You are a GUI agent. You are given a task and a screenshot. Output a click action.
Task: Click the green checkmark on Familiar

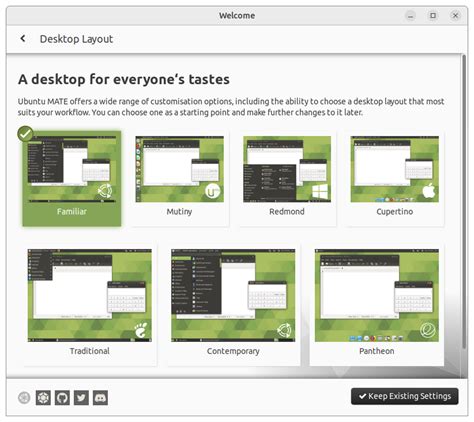pyautogui.click(x=25, y=134)
